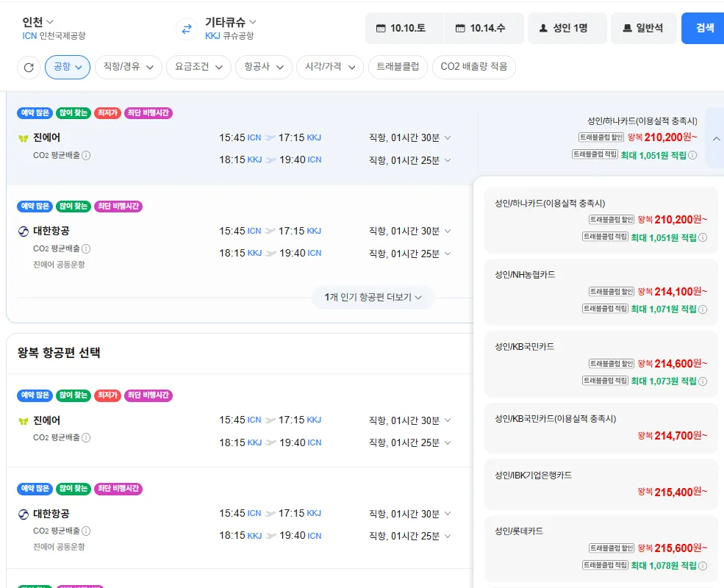This screenshot has height=588, width=724.
Task: Collapse the price list with up chevron
Action: pos(716,138)
